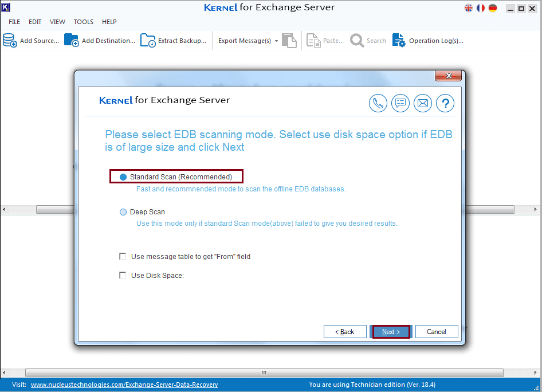Click the Operation Log(s) icon
Viewport: 542px width, 392px height.
coord(399,41)
